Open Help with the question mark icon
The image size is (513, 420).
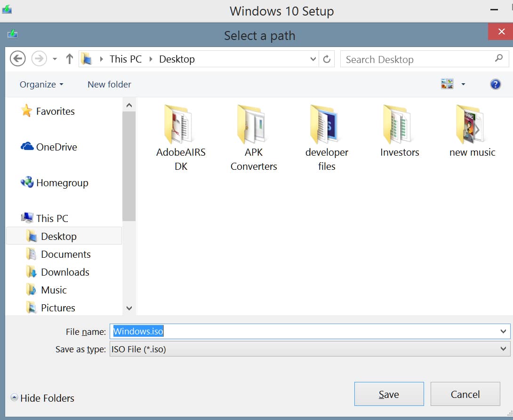[495, 84]
